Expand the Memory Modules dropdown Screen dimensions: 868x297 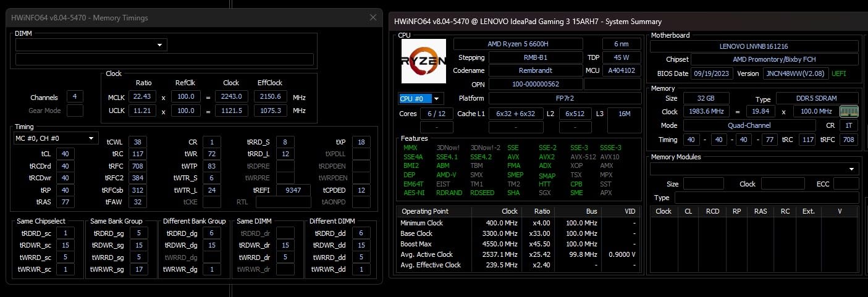754,169
